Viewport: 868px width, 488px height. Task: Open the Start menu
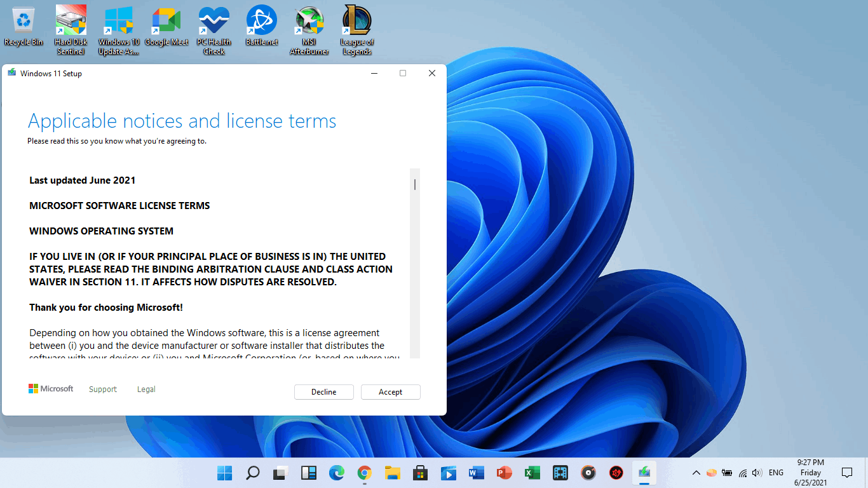tap(224, 473)
